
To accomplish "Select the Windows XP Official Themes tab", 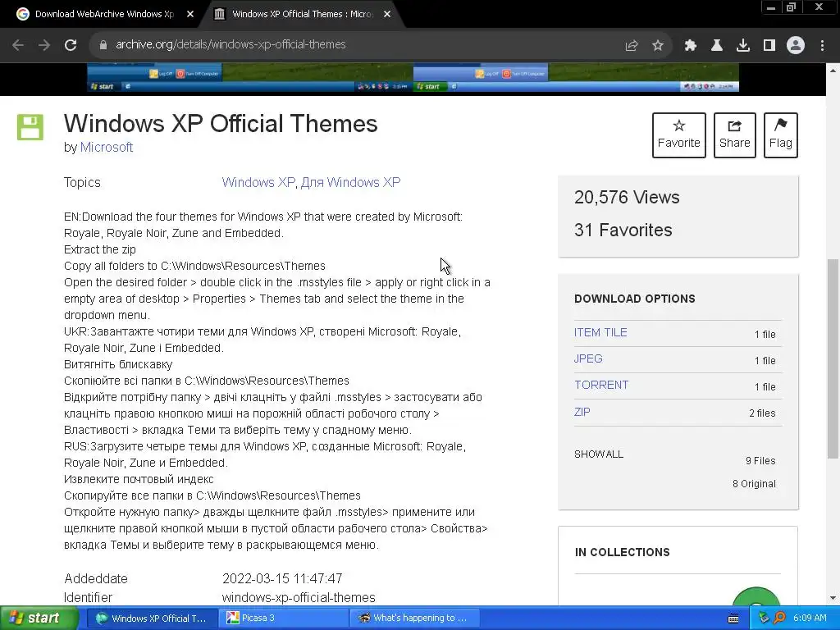I will pyautogui.click(x=302, y=15).
